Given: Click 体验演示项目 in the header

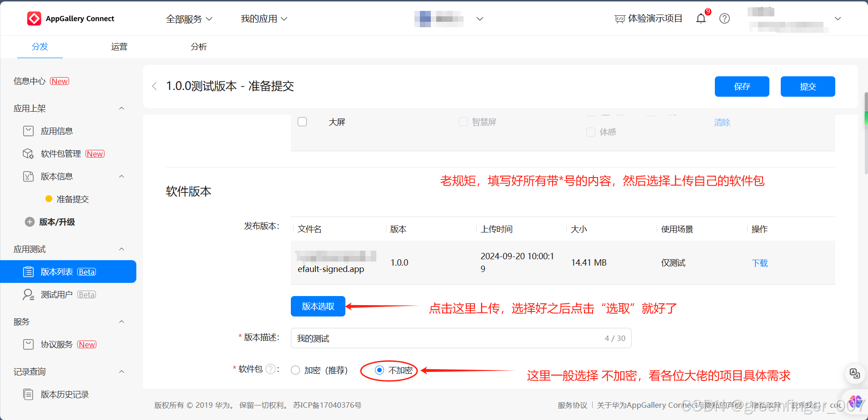Looking at the screenshot, I should click(x=655, y=19).
